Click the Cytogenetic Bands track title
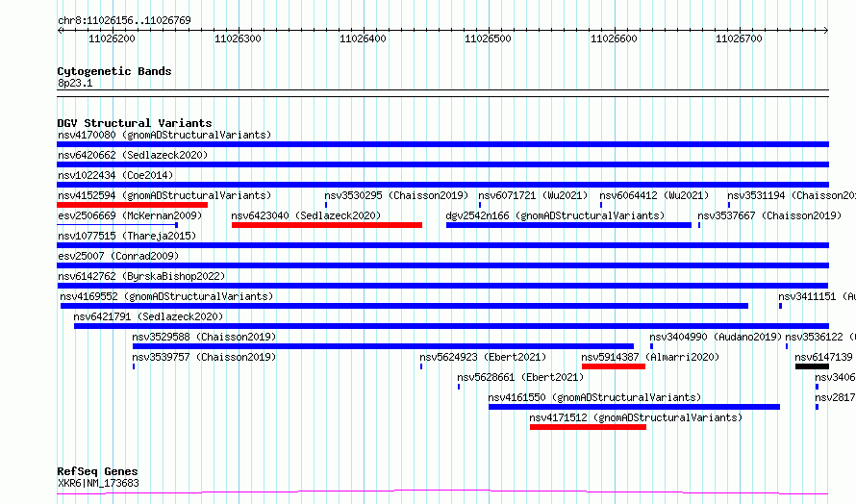 (x=114, y=71)
